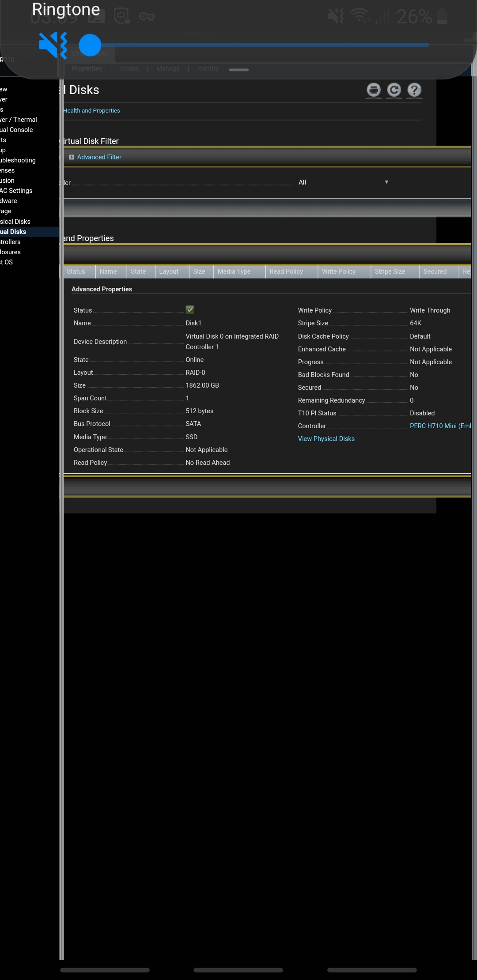477x980 pixels.
Task: Select Virtual Disks in the sidebar
Action: click(13, 232)
